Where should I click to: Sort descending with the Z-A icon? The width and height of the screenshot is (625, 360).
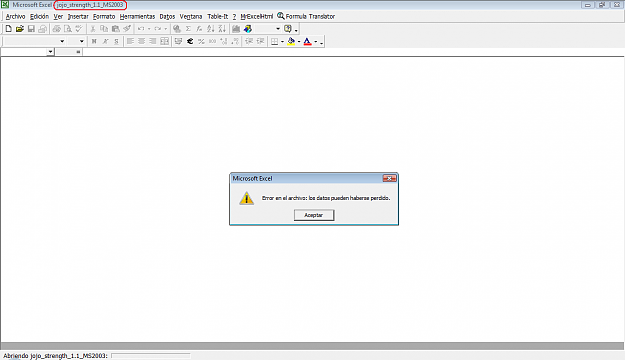click(222, 29)
